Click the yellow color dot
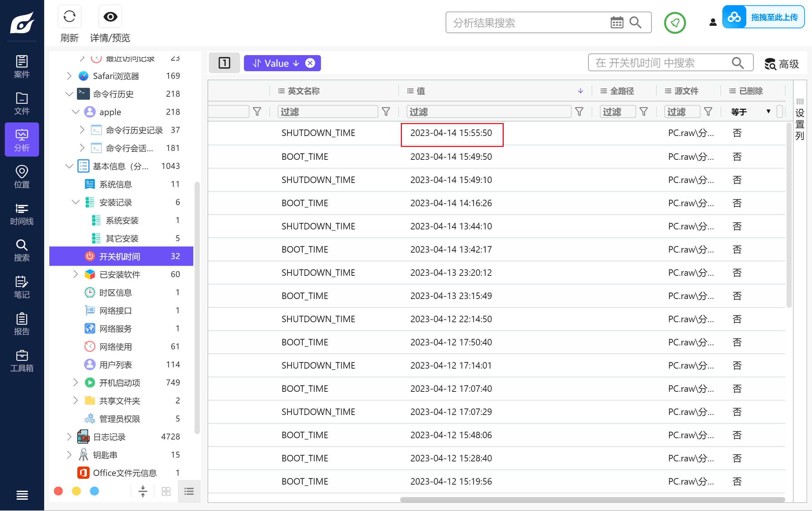The image size is (812, 511). pyautogui.click(x=77, y=491)
